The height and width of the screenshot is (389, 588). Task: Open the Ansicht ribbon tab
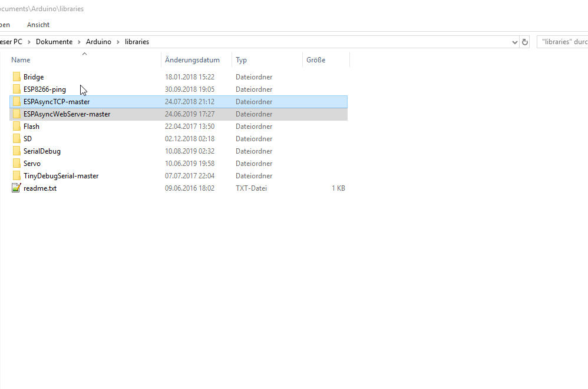click(38, 25)
